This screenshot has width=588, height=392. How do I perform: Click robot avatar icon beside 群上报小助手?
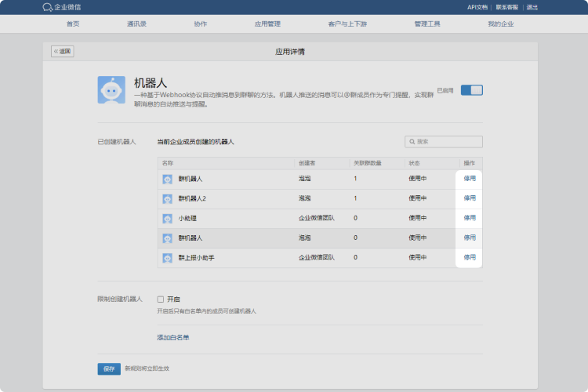[x=168, y=257]
